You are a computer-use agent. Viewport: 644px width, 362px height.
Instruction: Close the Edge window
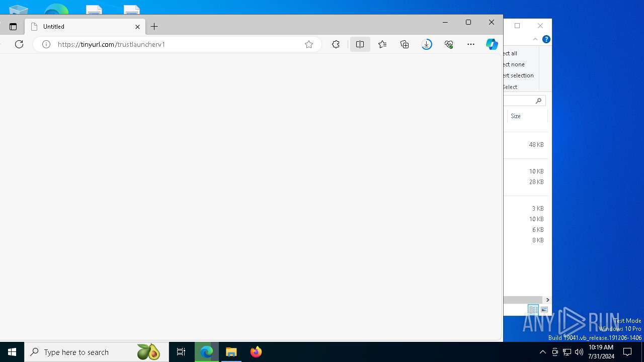click(492, 22)
